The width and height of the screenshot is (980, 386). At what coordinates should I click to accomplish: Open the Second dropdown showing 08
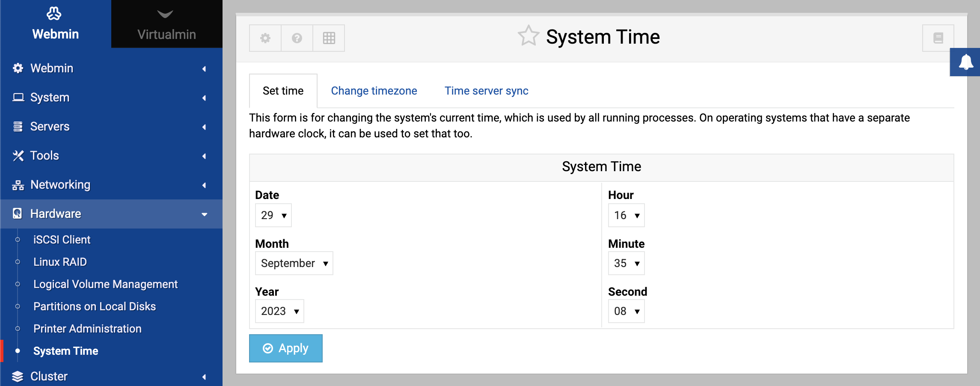click(627, 311)
